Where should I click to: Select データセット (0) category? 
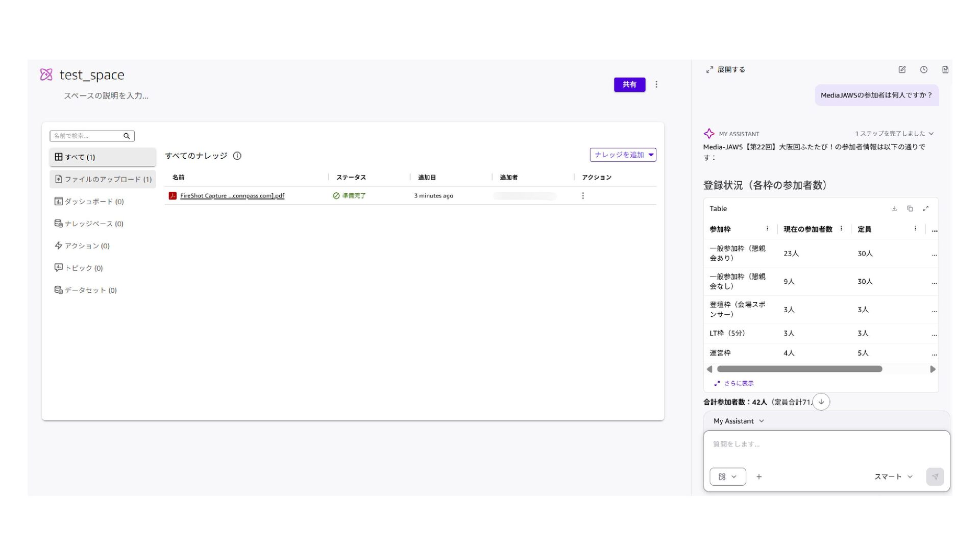103,290
